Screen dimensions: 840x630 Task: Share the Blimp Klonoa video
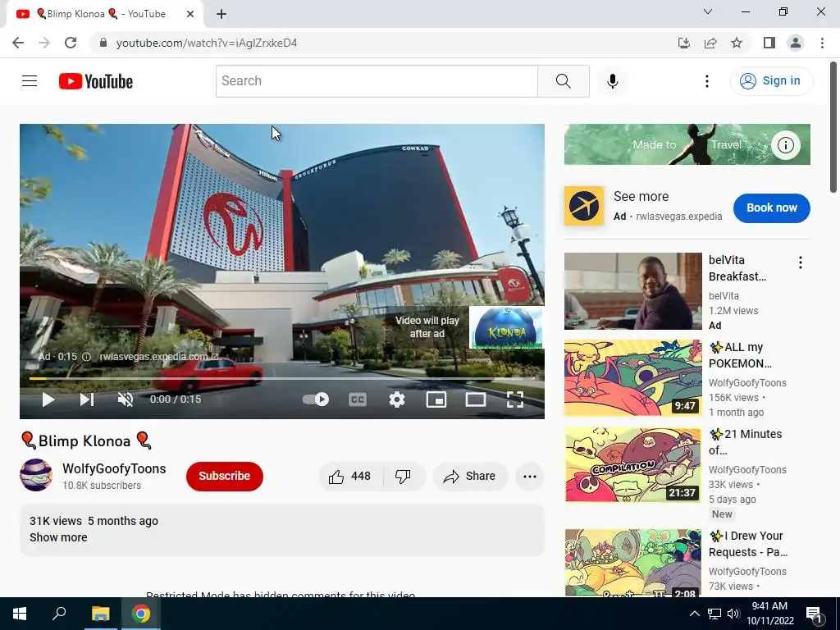pyautogui.click(x=470, y=477)
